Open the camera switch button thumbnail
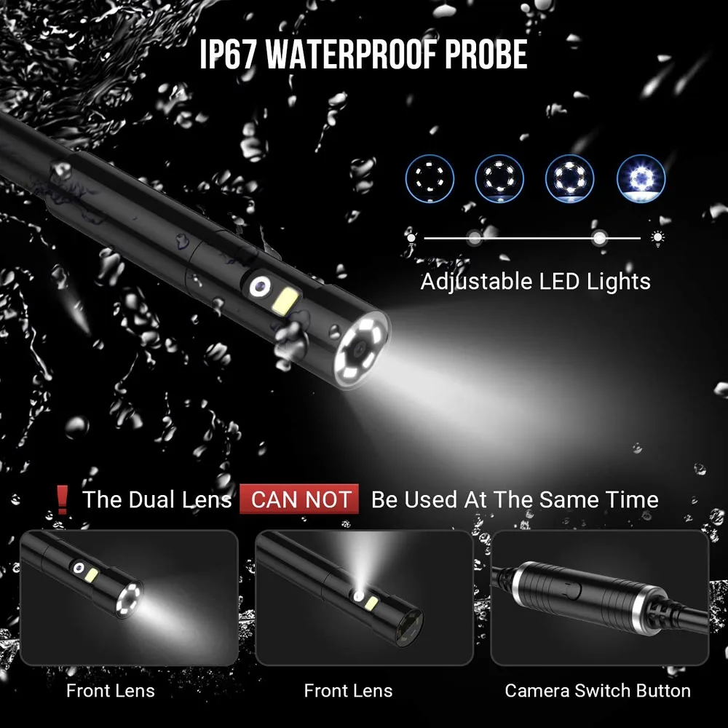 coord(600,598)
